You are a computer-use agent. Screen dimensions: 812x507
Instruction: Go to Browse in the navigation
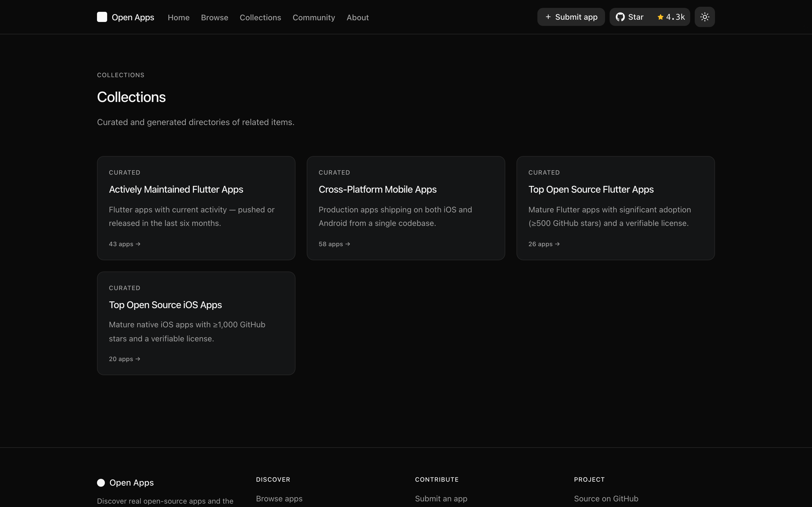[x=214, y=17]
